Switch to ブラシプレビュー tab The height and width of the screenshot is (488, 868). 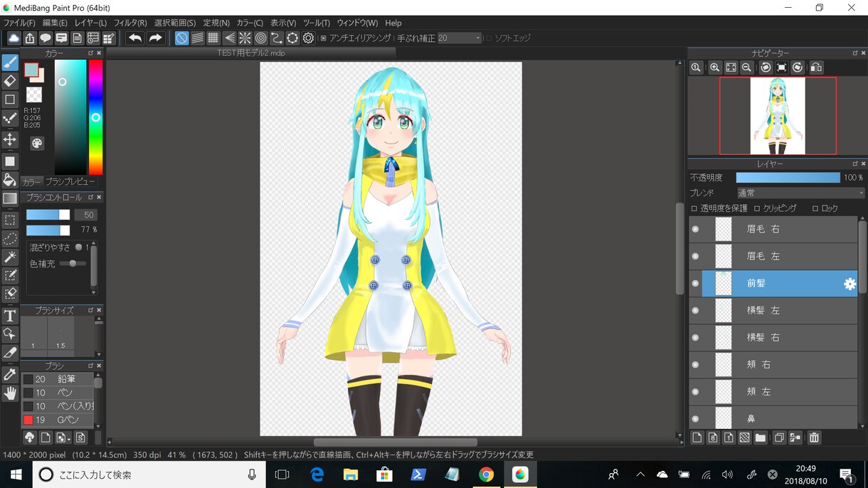tap(70, 182)
